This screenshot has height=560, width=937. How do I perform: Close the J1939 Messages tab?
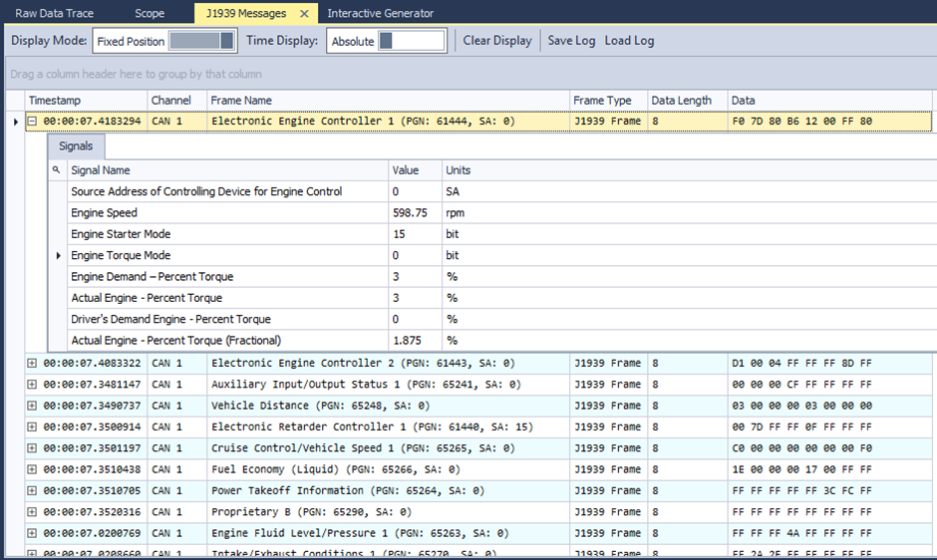coord(304,13)
